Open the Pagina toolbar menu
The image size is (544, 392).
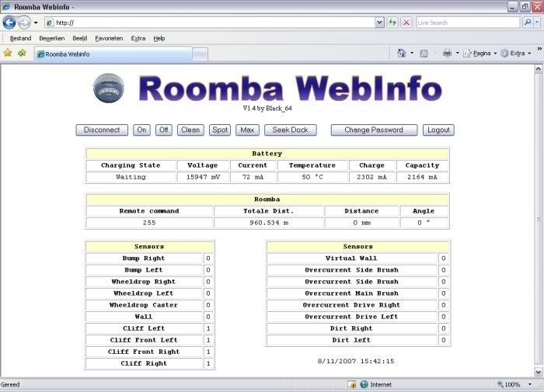pyautogui.click(x=480, y=53)
